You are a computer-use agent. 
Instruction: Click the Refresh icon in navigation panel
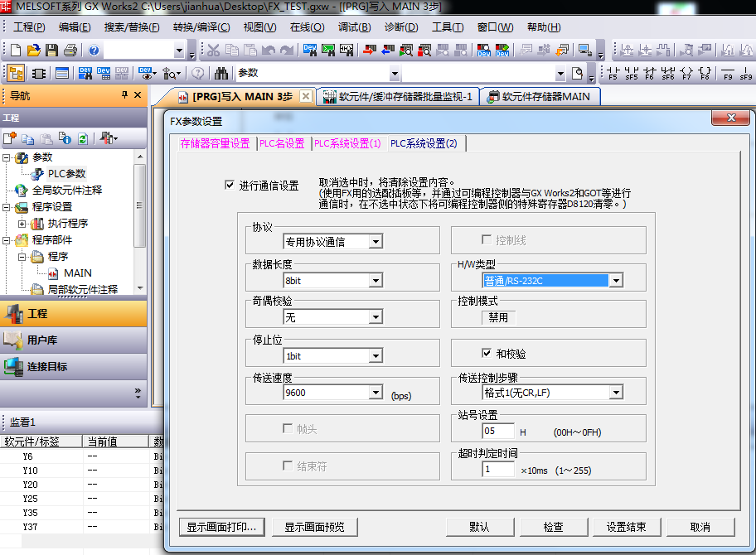pos(83,139)
